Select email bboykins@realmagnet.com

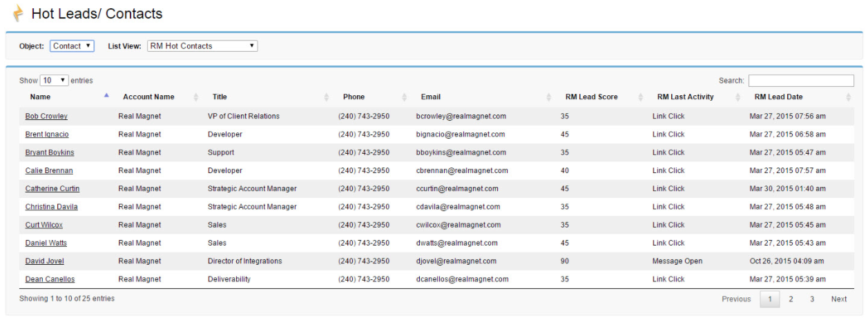click(461, 152)
